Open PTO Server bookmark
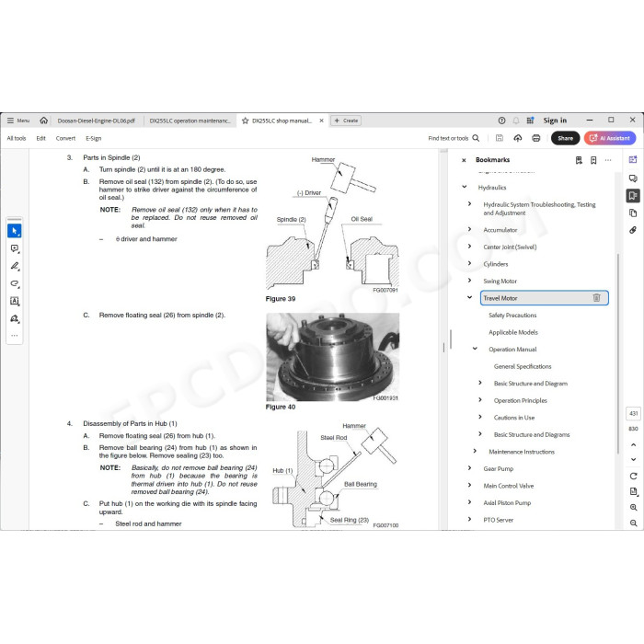 (499, 520)
